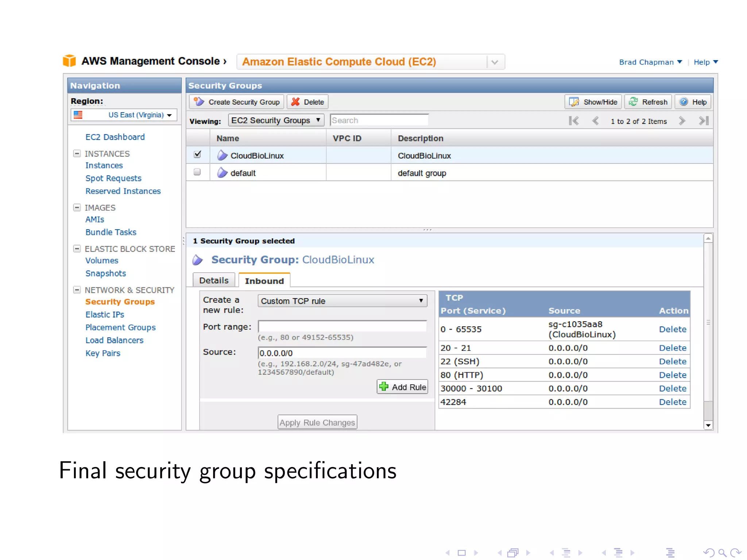Open Key Pairs link

[102, 353]
